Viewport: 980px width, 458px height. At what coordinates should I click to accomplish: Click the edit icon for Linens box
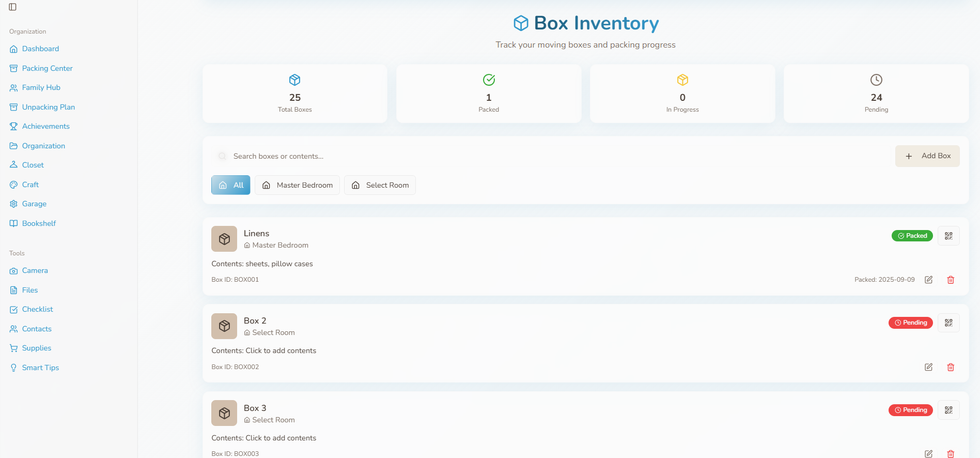pyautogui.click(x=928, y=280)
